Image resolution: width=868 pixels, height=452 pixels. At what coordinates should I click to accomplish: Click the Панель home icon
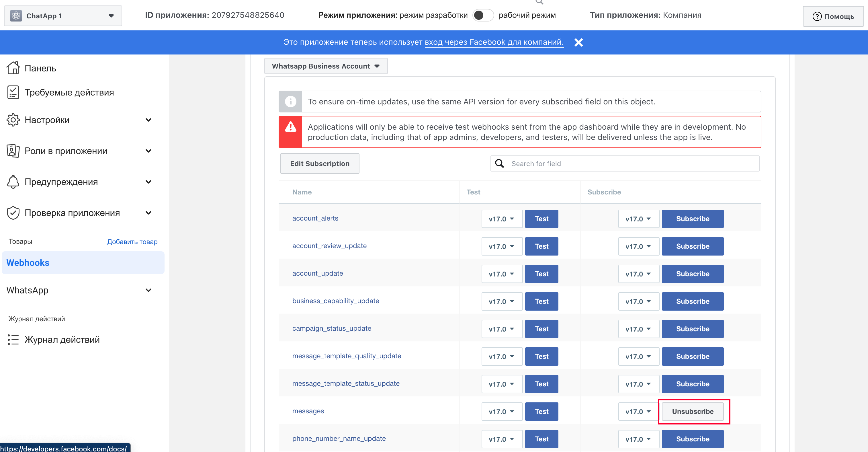(13, 68)
